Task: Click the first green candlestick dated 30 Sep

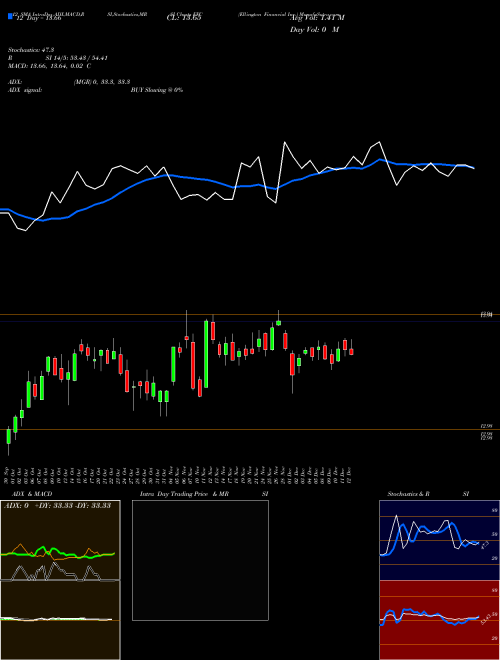Action: [8, 436]
